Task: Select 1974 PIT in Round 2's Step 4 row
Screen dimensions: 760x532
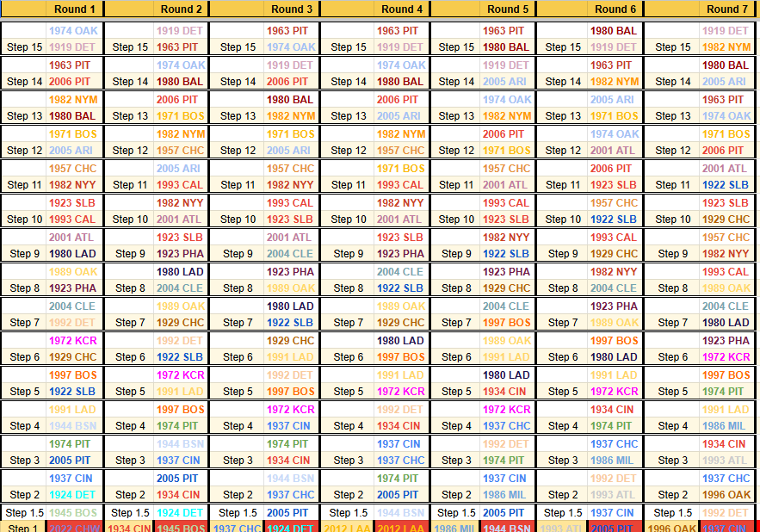Action: [177, 426]
